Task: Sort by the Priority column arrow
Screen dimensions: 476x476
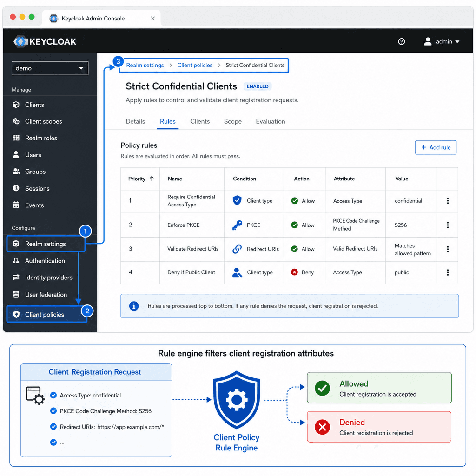Action: click(x=152, y=178)
